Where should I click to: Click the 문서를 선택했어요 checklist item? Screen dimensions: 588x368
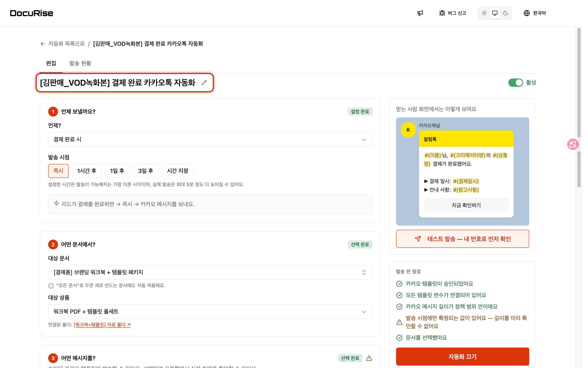pyautogui.click(x=426, y=338)
